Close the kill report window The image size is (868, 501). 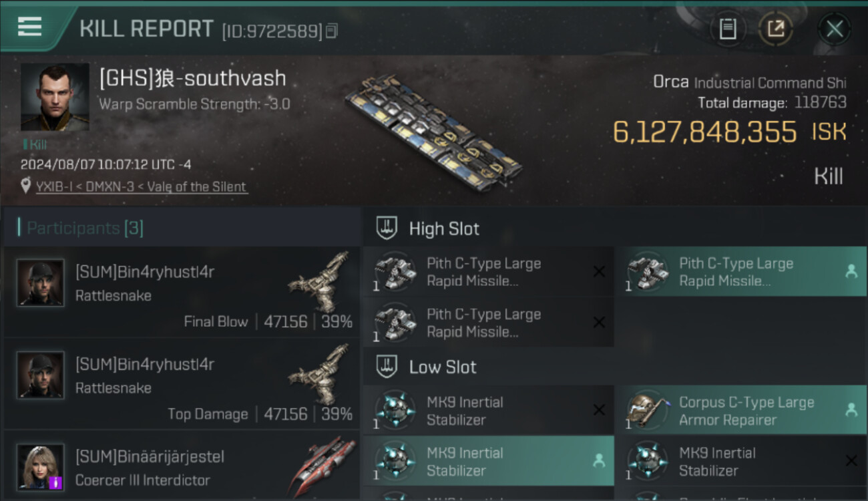coord(834,29)
